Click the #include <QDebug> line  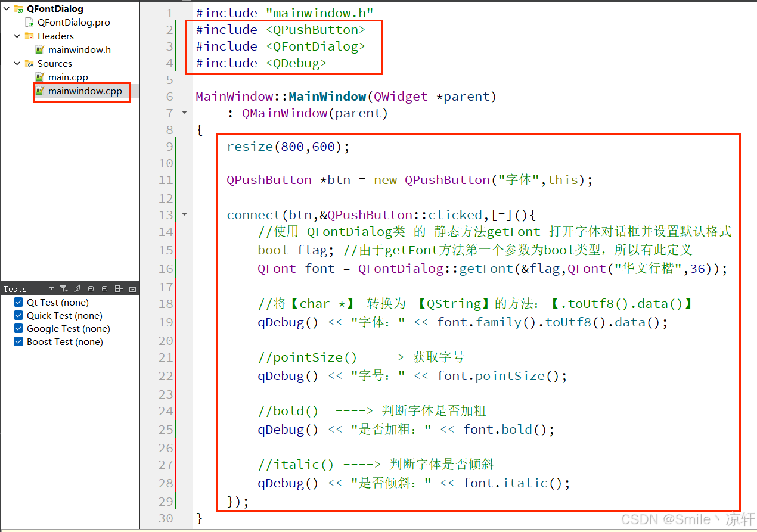261,63
